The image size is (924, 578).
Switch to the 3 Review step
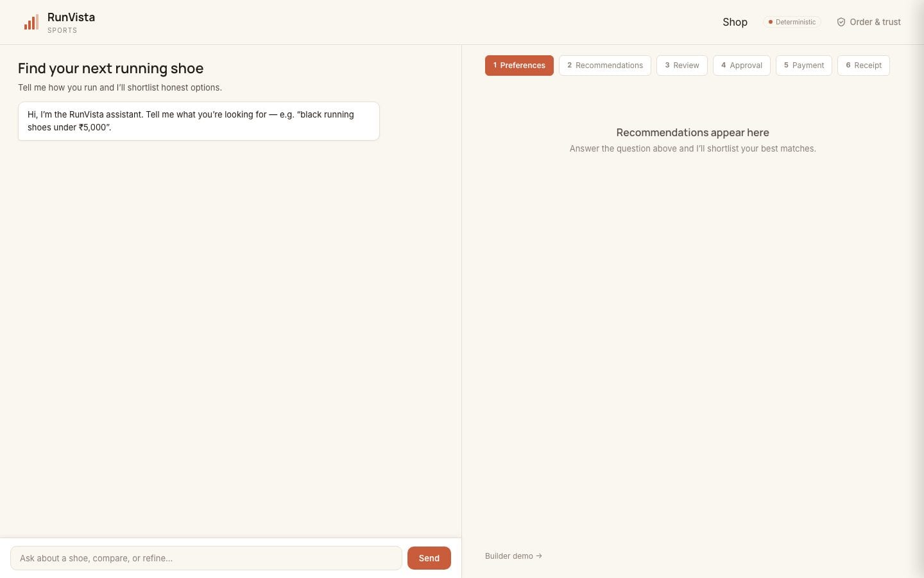[682, 66]
